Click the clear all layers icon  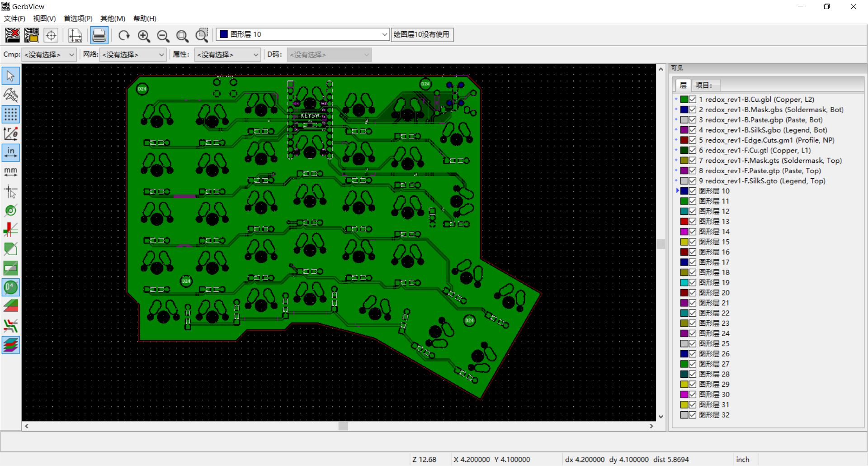(12, 35)
